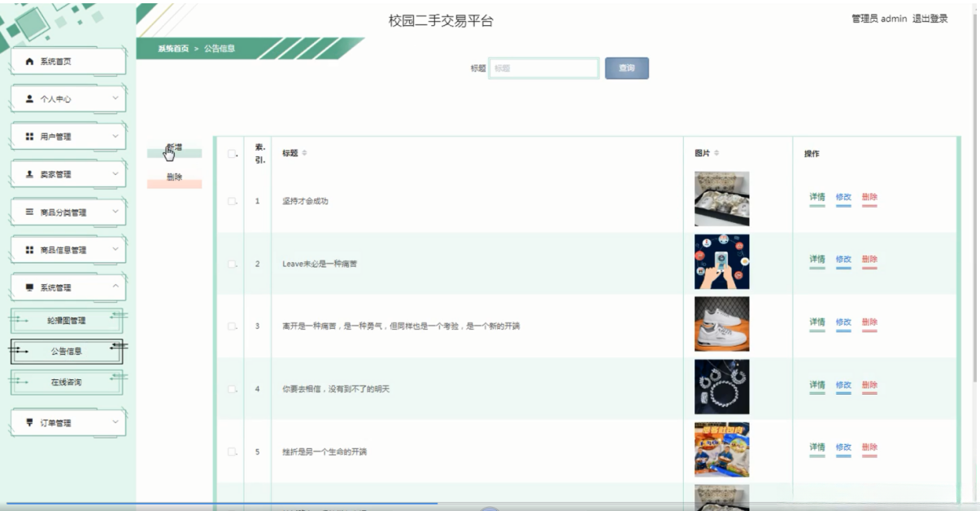Tick the select-all checkbox in table header

[x=232, y=154]
